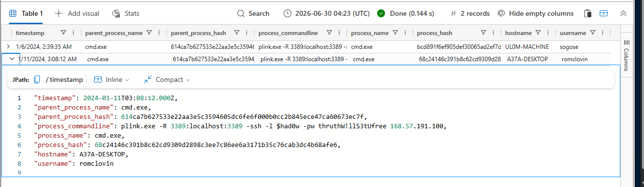Click the clipboard copy icon in toolbar
Screen dimensions: 644x187
[x=587, y=13]
